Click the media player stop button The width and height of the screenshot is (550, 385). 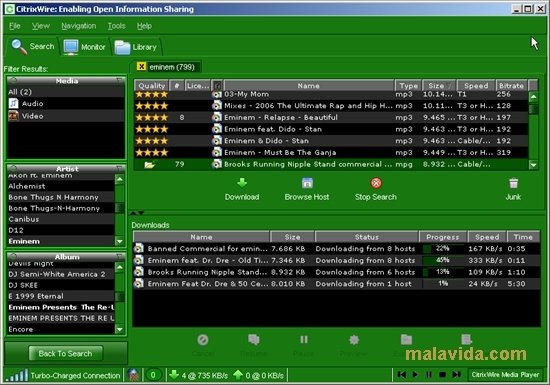pos(443,375)
